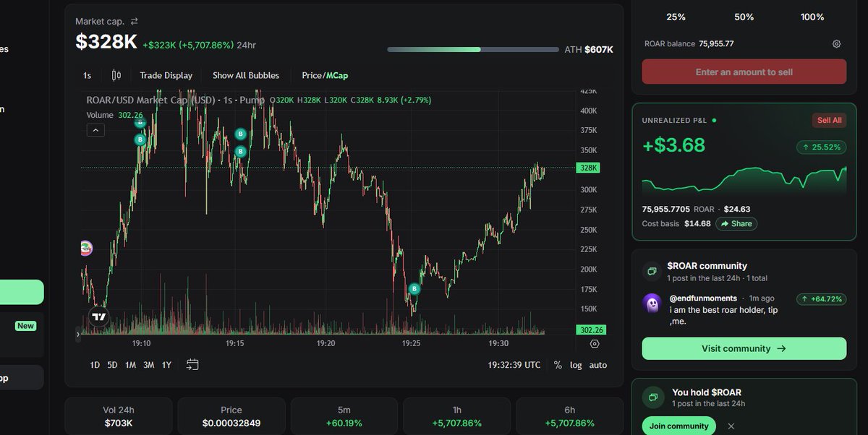Viewport: 868px width, 435px height.
Task: Click the Volume 302.26 legend text
Action: point(114,115)
